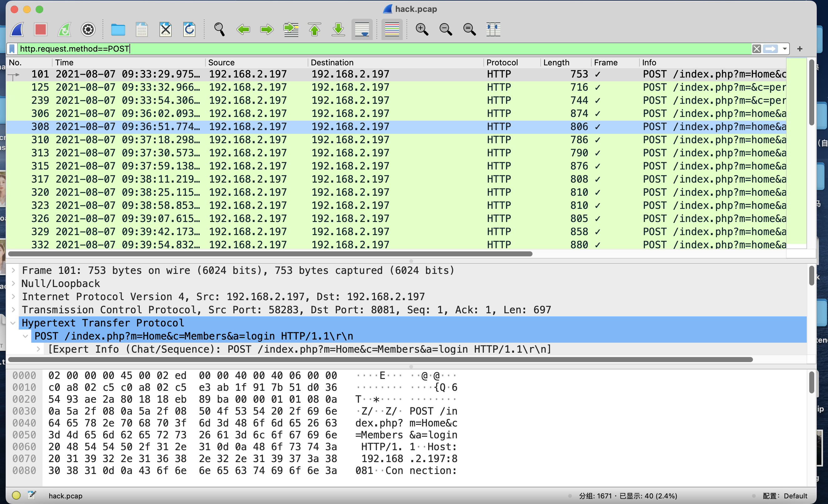
Task: Expand Expert Info Chat/Sequence row
Action: pyautogui.click(x=39, y=350)
